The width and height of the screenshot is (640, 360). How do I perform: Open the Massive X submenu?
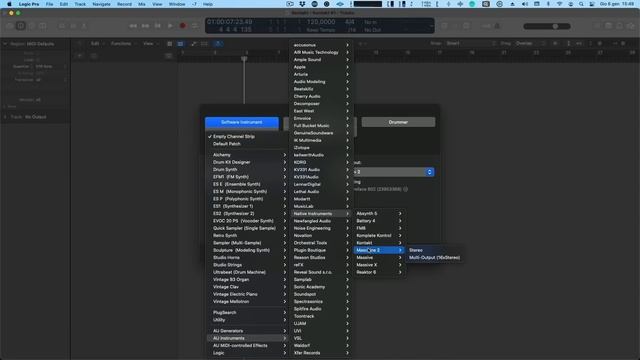[x=379, y=265]
